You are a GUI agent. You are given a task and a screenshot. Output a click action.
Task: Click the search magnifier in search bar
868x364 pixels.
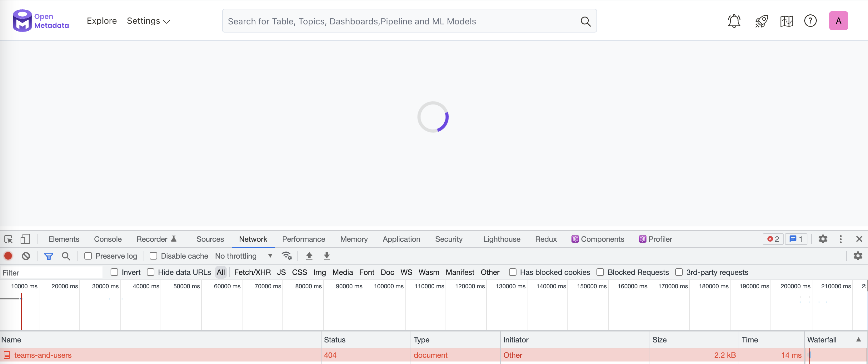pos(585,22)
